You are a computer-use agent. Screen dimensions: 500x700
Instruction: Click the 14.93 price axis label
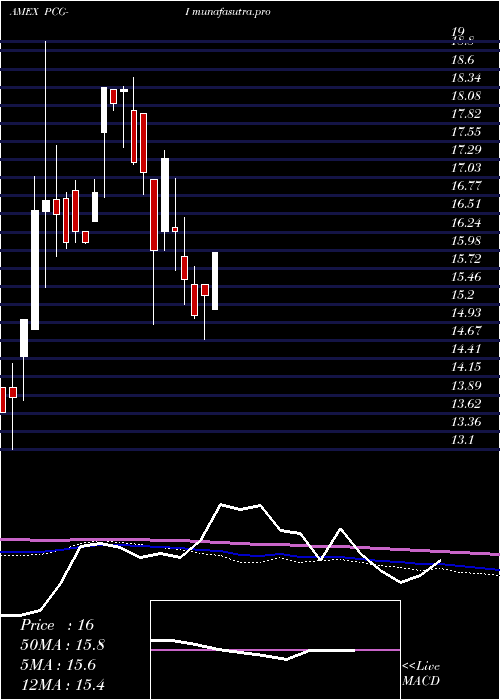pyautogui.click(x=466, y=313)
